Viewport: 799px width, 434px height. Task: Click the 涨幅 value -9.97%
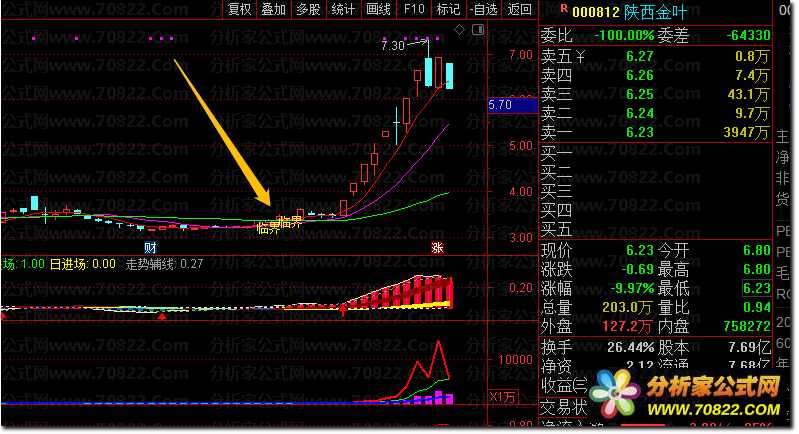[632, 288]
